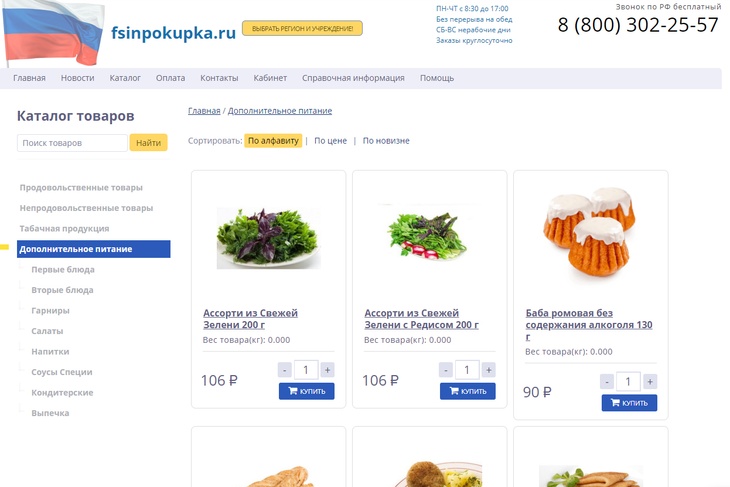Open the Каталог menu item
This screenshot has height=487, width=730.
[125, 78]
